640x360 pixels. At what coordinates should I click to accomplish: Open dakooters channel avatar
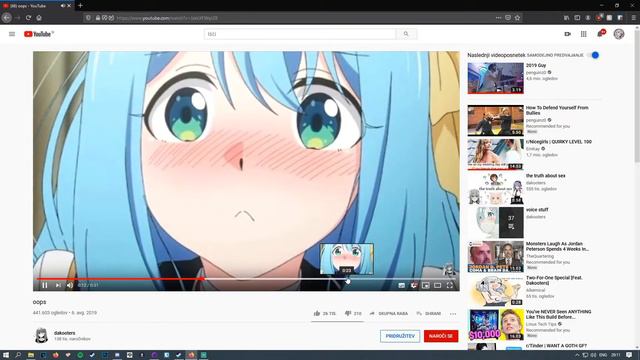click(x=41, y=336)
